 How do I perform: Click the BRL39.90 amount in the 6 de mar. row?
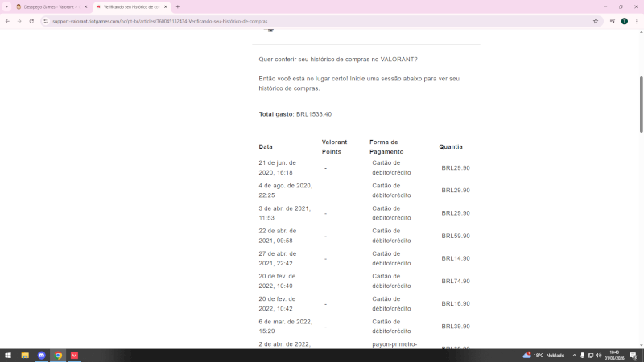(x=456, y=327)
